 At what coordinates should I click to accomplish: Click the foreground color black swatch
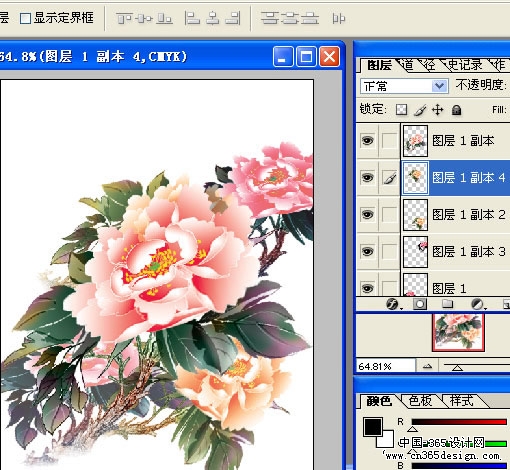coord(372,426)
